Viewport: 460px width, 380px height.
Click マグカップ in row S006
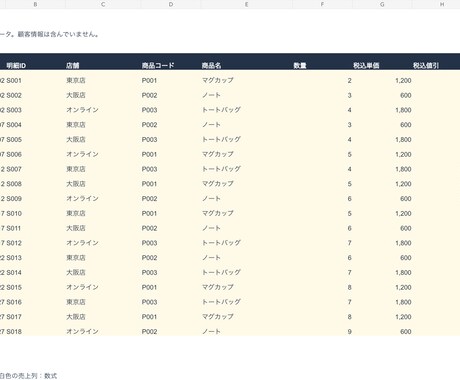click(218, 154)
